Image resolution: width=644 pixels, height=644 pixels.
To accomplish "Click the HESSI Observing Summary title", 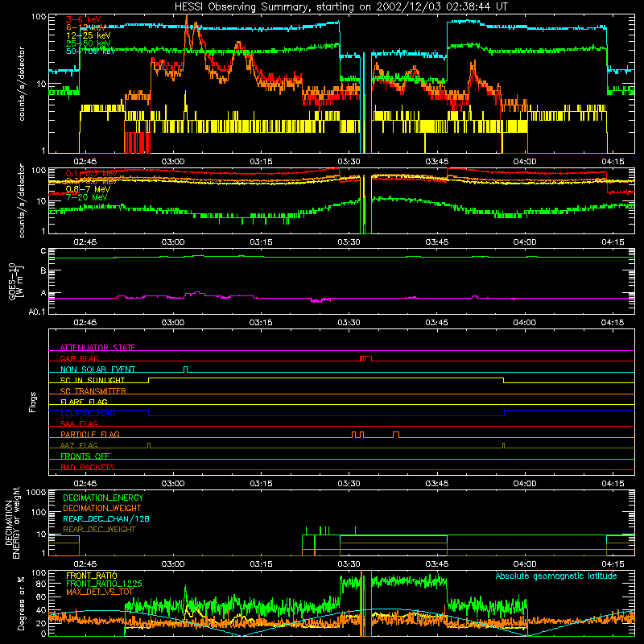I will [x=341, y=7].
